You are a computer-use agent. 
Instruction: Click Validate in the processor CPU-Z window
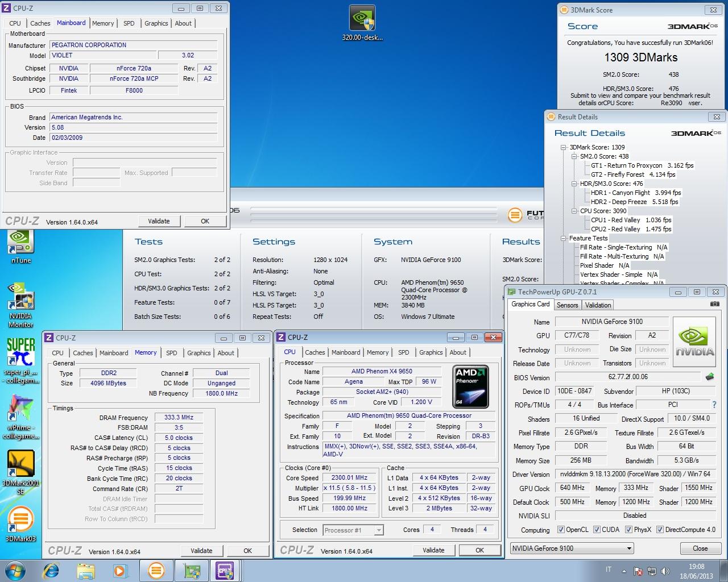(x=433, y=550)
